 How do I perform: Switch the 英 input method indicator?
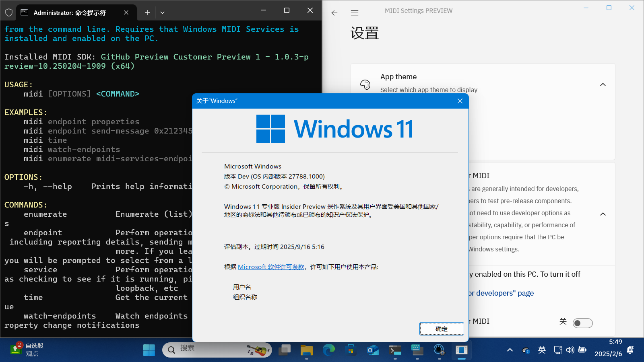pyautogui.click(x=542, y=350)
